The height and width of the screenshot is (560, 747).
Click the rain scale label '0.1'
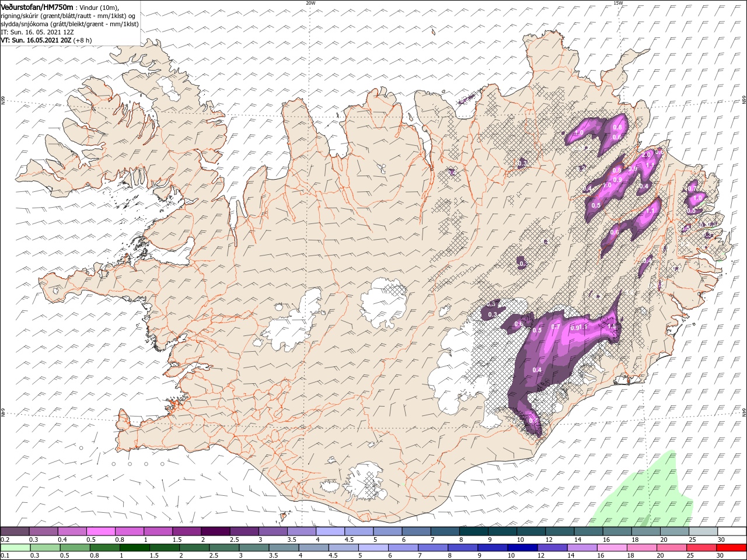pos(5,556)
